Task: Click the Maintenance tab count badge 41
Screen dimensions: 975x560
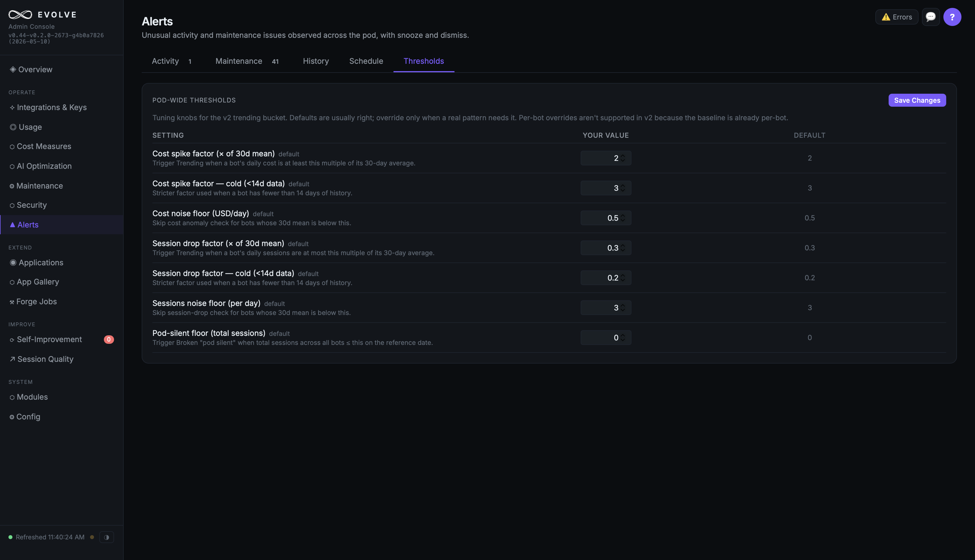Action: pyautogui.click(x=275, y=62)
